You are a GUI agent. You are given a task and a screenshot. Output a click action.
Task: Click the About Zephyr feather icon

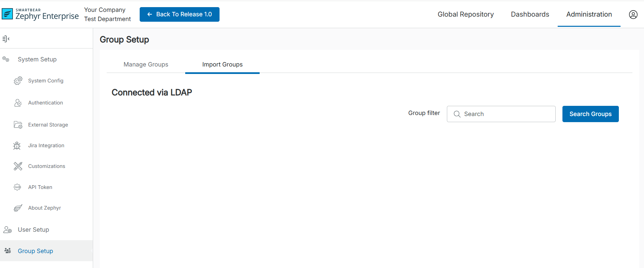[x=18, y=208]
